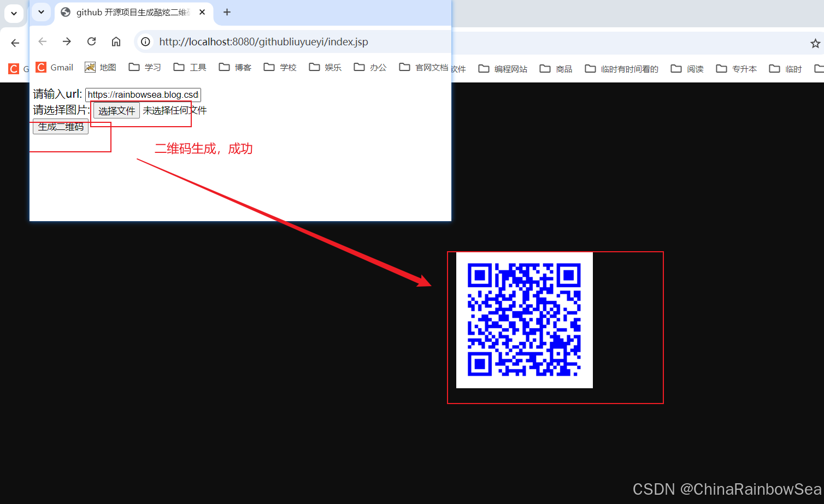Click the url text input field
The image size is (824, 504).
(x=143, y=94)
